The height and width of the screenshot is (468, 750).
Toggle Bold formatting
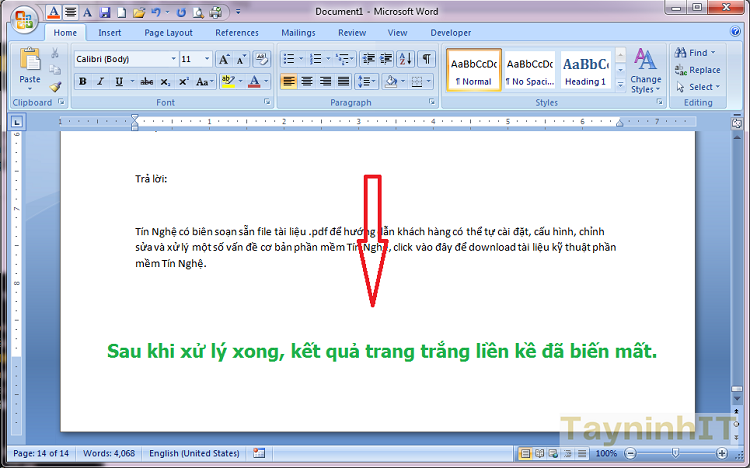pyautogui.click(x=83, y=81)
